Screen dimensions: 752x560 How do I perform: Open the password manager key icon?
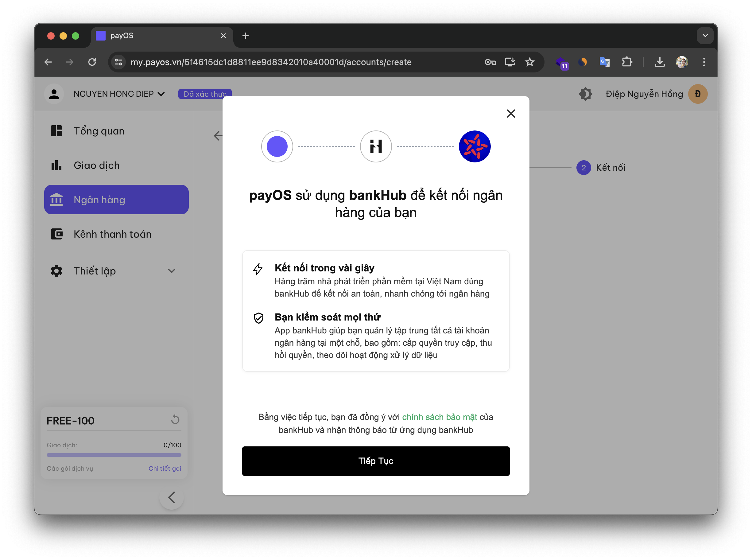(490, 62)
